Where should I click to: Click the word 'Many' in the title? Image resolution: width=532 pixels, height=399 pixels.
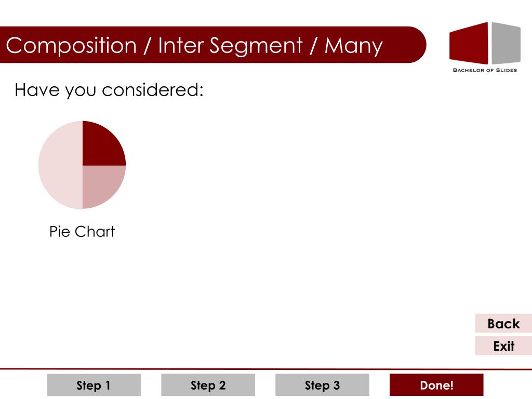pos(353,46)
